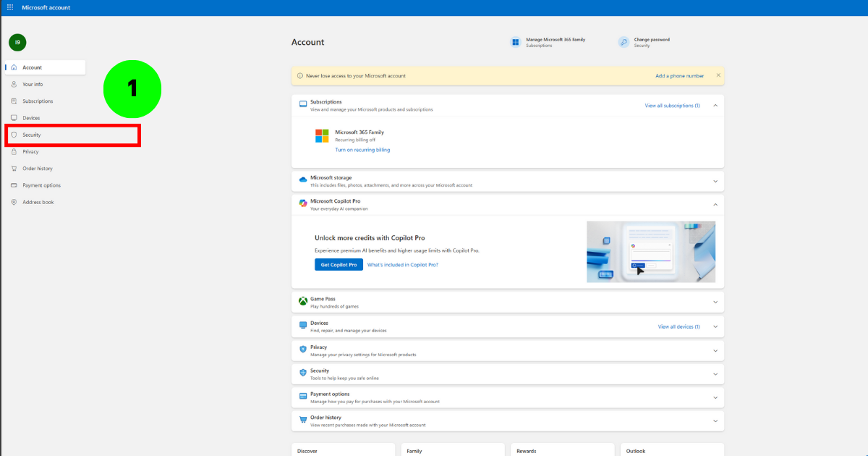
Task: Expand the Order history section chevron
Action: [x=715, y=421]
